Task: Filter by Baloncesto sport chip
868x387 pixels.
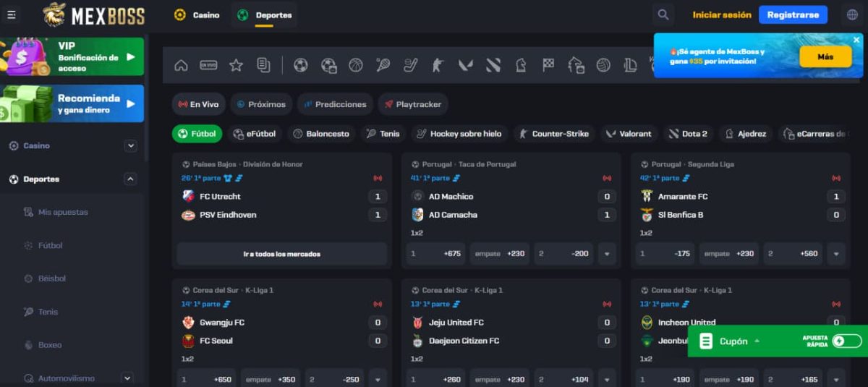Action: coord(321,134)
